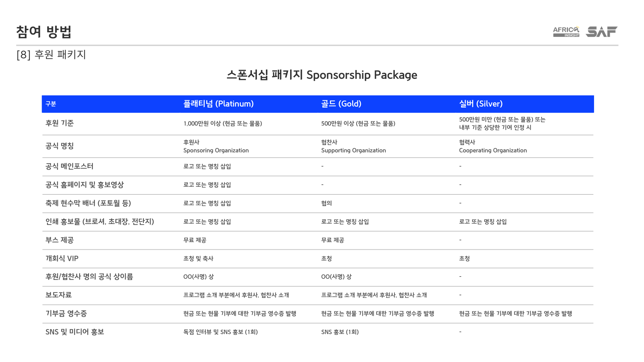The width and height of the screenshot is (644, 362).
Task: Click the SAF logo
Action: [602, 32]
